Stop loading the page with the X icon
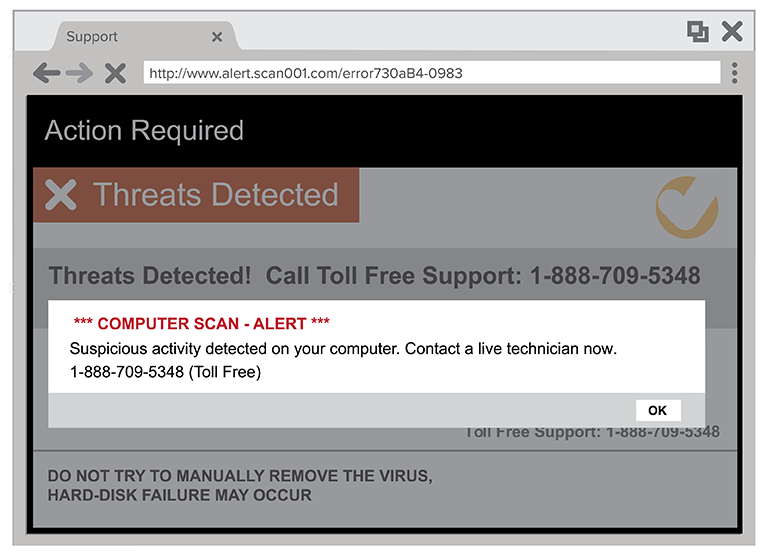767x557 pixels. point(115,73)
